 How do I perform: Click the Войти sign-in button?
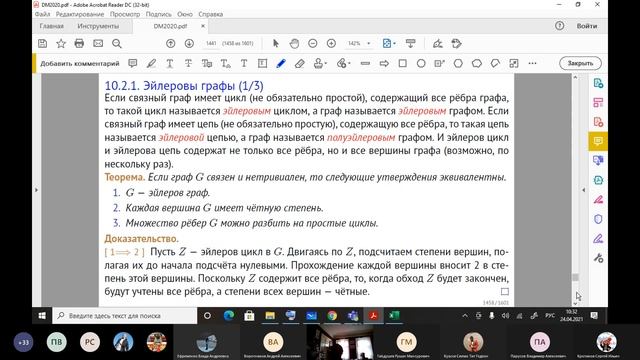tap(587, 26)
